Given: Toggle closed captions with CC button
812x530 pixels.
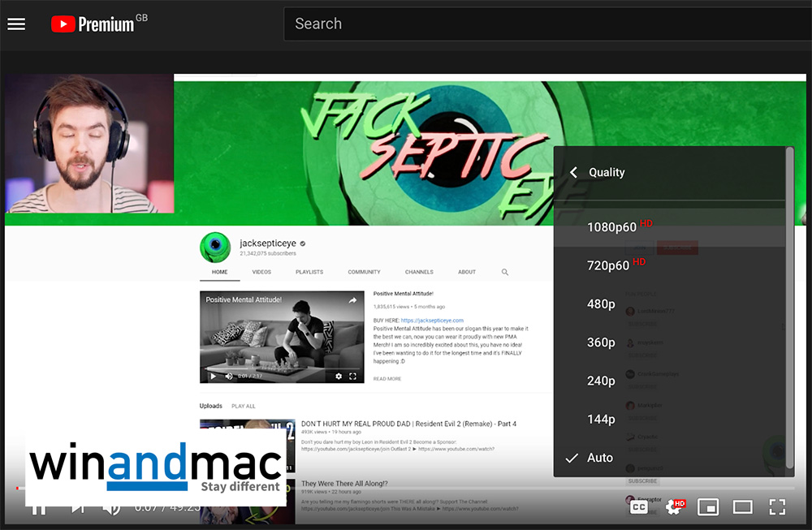Looking at the screenshot, I should click(x=638, y=507).
